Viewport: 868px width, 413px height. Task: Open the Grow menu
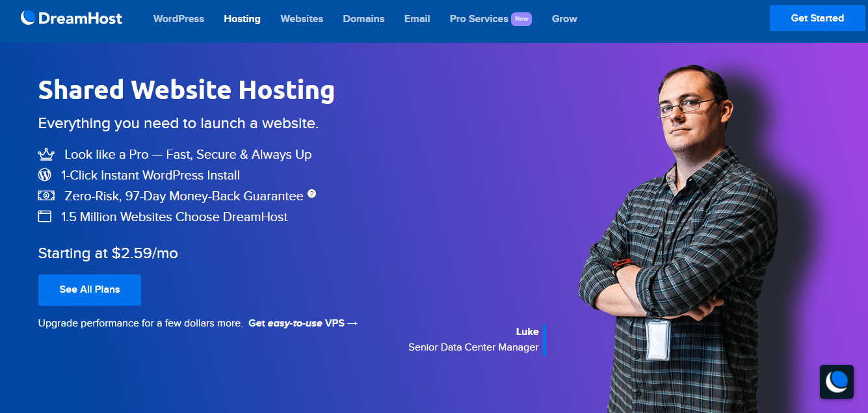(564, 19)
